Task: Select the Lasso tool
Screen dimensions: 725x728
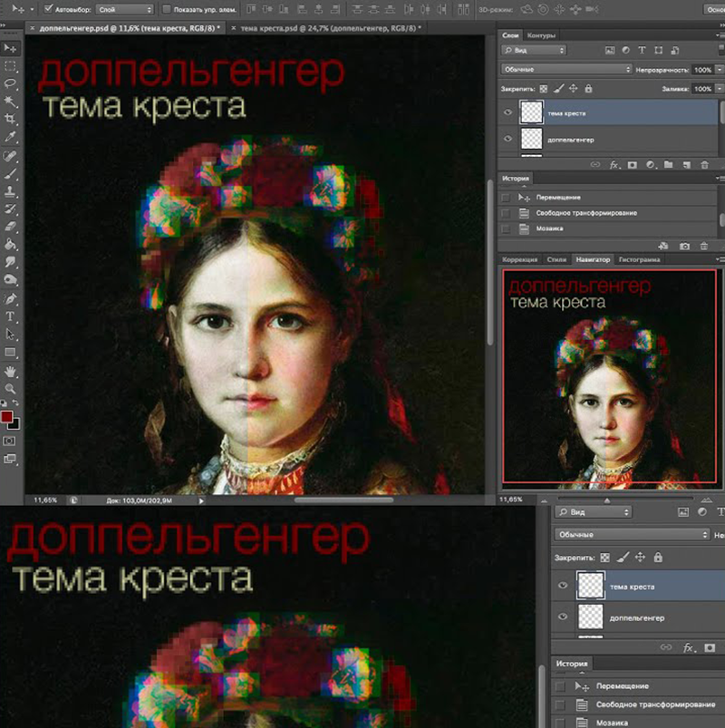Action: click(11, 83)
